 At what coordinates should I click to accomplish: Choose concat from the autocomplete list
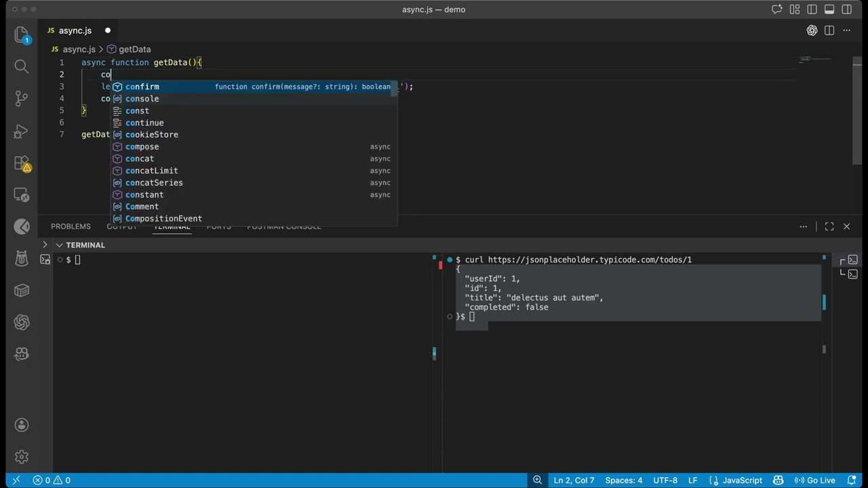click(x=254, y=159)
